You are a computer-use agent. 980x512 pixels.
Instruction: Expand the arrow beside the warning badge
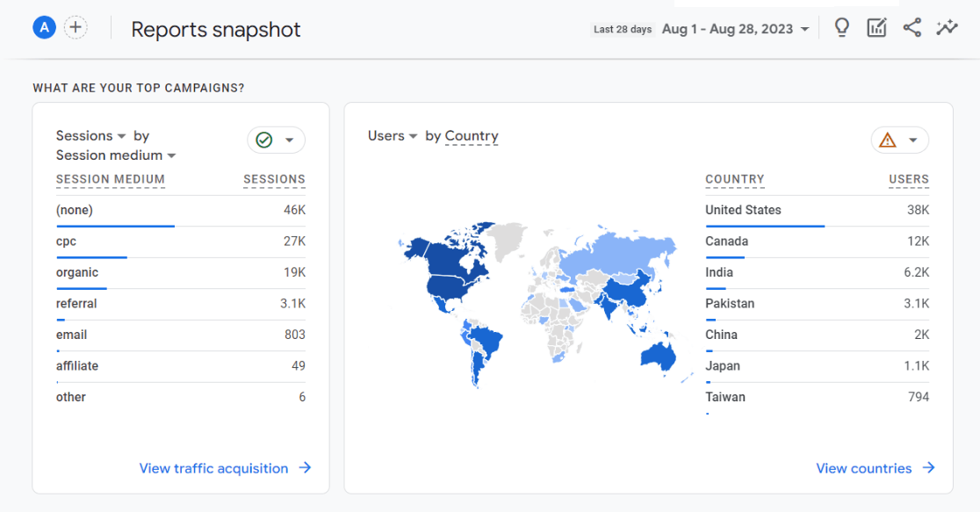tap(913, 140)
